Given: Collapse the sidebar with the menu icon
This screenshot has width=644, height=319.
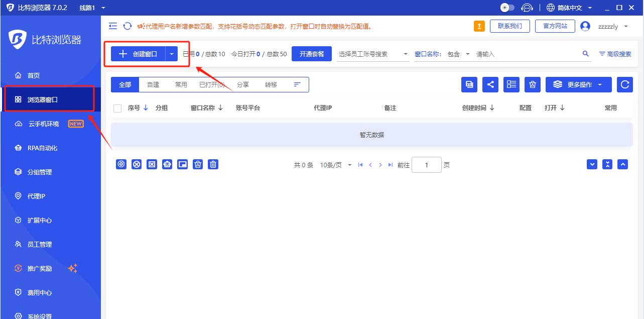Looking at the screenshot, I should (113, 26).
